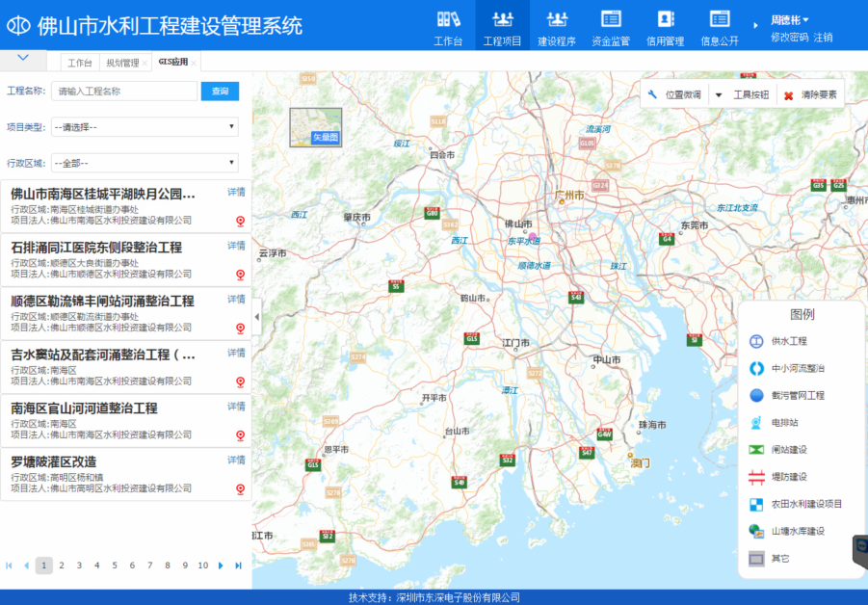Go to page 5 in pagination
Viewport: 868px width, 605px height.
(x=114, y=566)
